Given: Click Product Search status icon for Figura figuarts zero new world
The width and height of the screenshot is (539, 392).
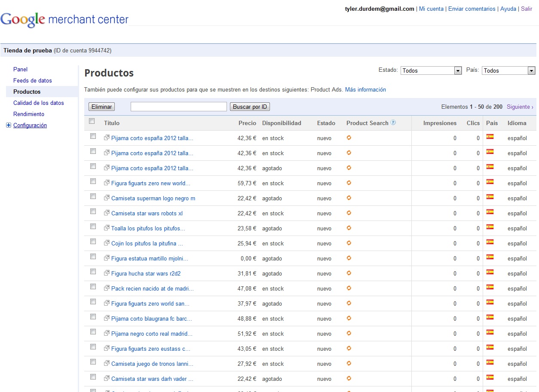Looking at the screenshot, I should pos(349,183).
